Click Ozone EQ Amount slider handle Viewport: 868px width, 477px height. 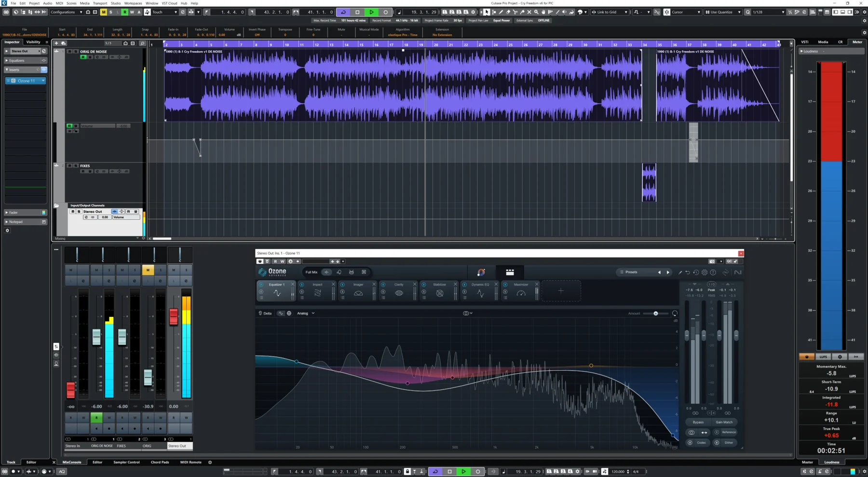[656, 313]
